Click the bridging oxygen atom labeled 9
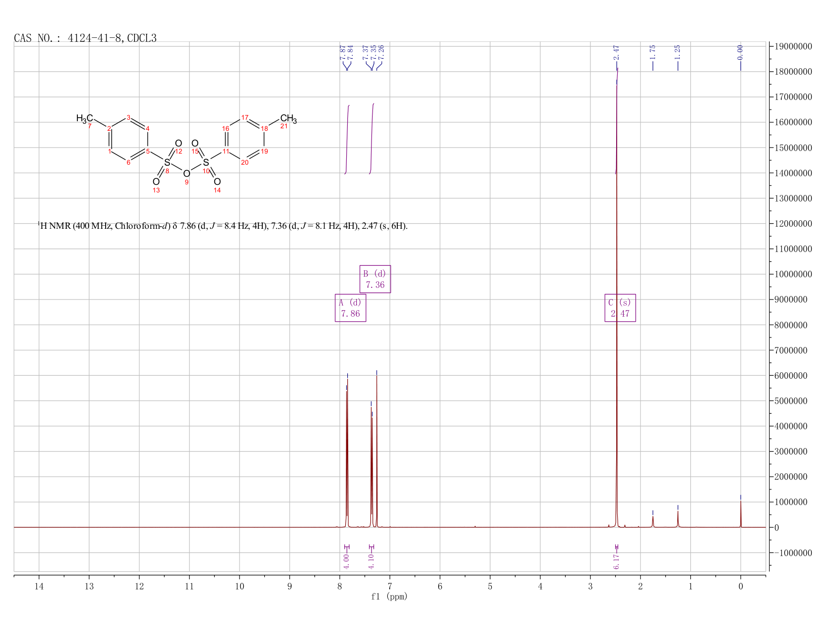834x644 pixels. point(187,174)
